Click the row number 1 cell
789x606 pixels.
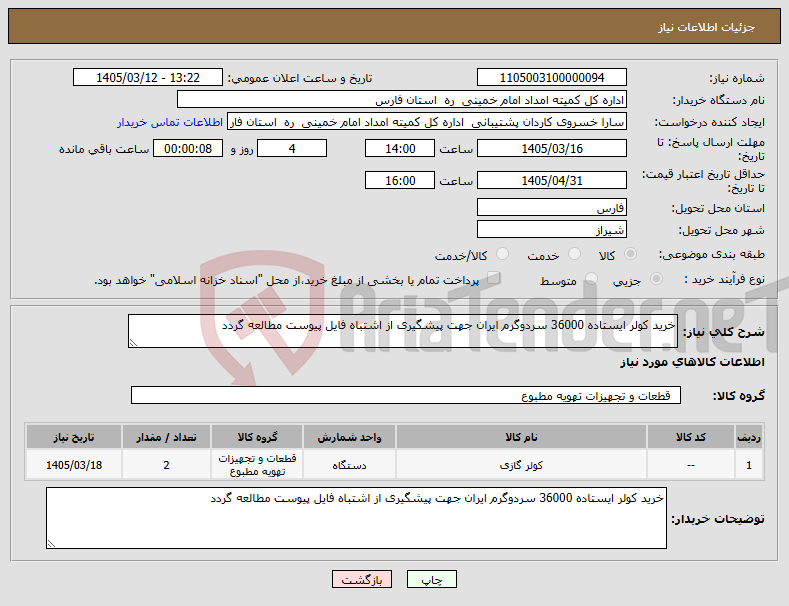point(749,465)
